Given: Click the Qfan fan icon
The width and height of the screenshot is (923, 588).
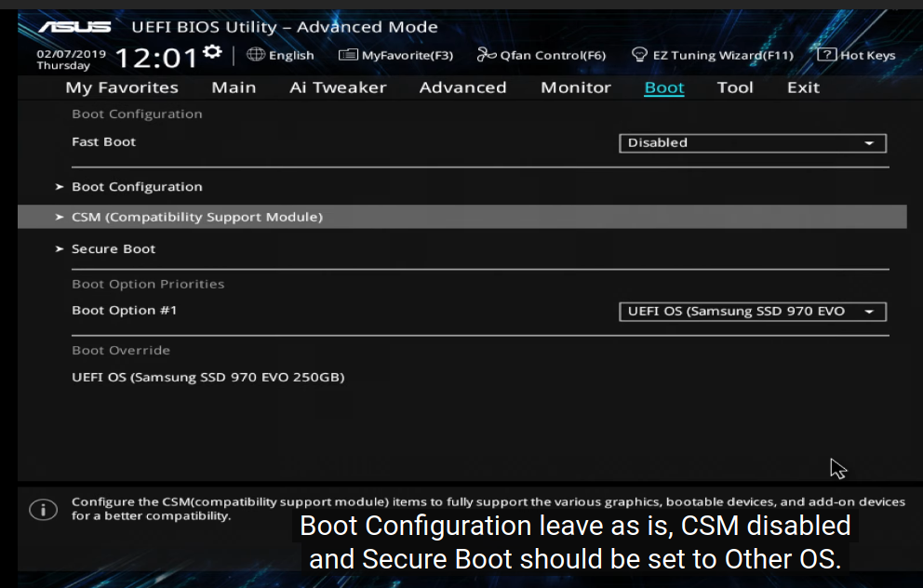Looking at the screenshot, I should point(487,55).
